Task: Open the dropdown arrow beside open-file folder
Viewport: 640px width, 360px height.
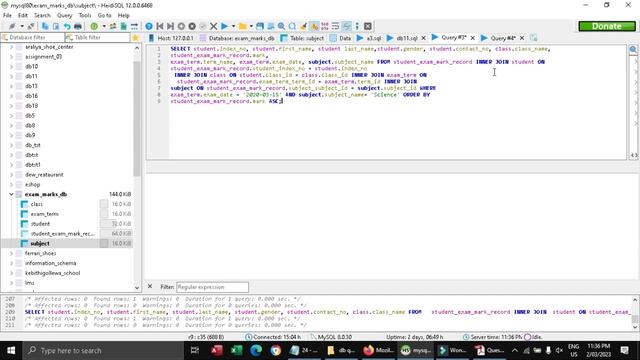Action: click(x=251, y=26)
